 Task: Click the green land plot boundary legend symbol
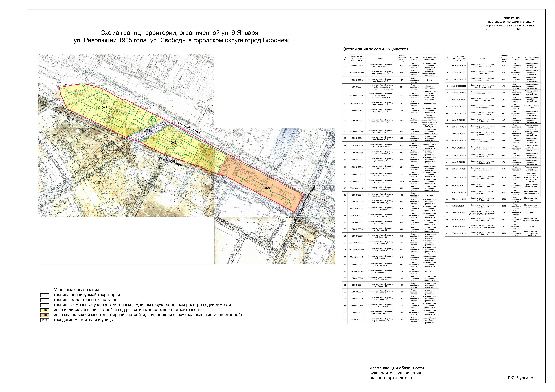click(44, 305)
